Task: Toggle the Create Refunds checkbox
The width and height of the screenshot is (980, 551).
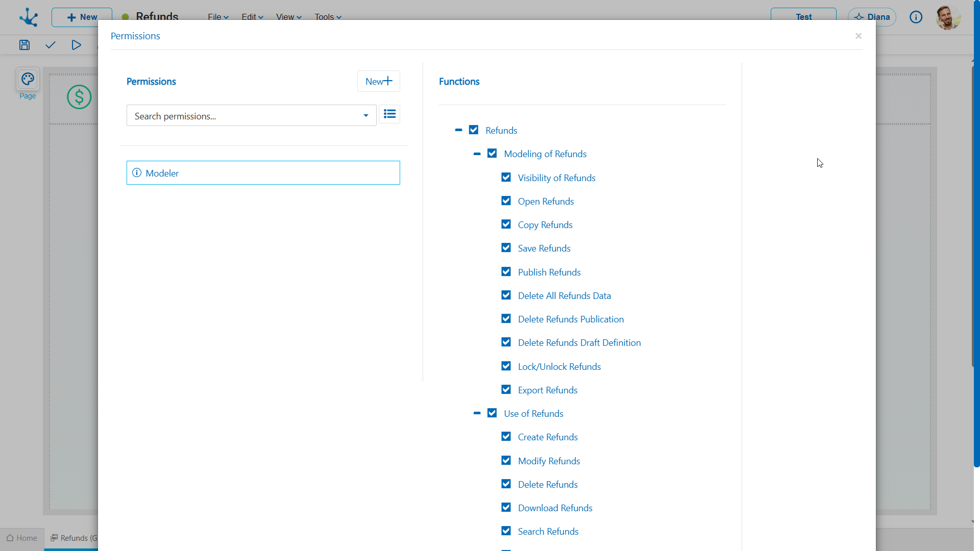Action: click(x=506, y=437)
